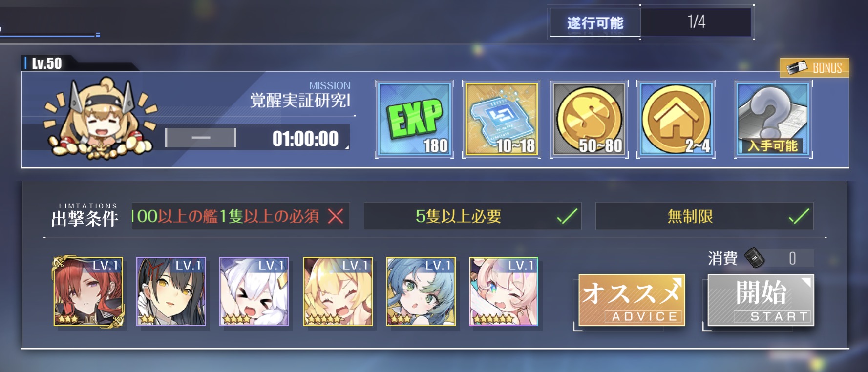This screenshot has height=372, width=868.
Task: Pick the pink-haired winking ship portrait
Action: coord(504,291)
